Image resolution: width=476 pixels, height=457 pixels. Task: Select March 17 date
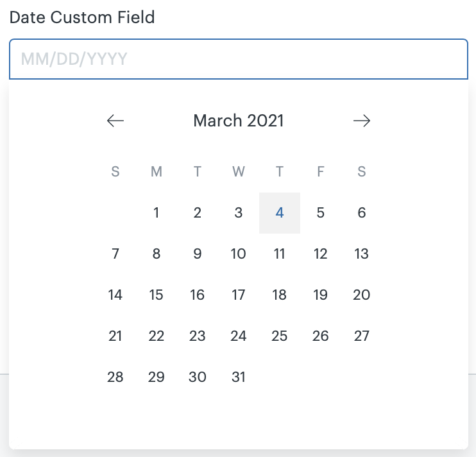pos(239,295)
